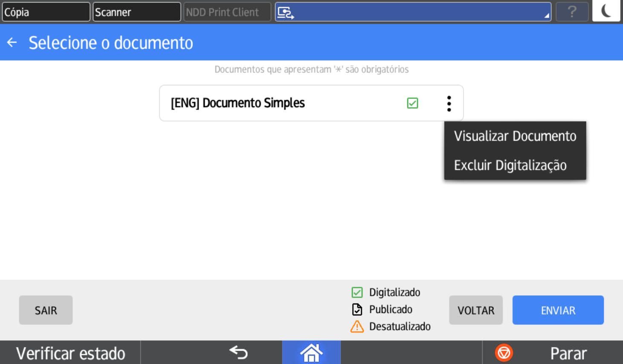Open the Scanner tab
The image size is (623, 364).
pyautogui.click(x=136, y=12)
